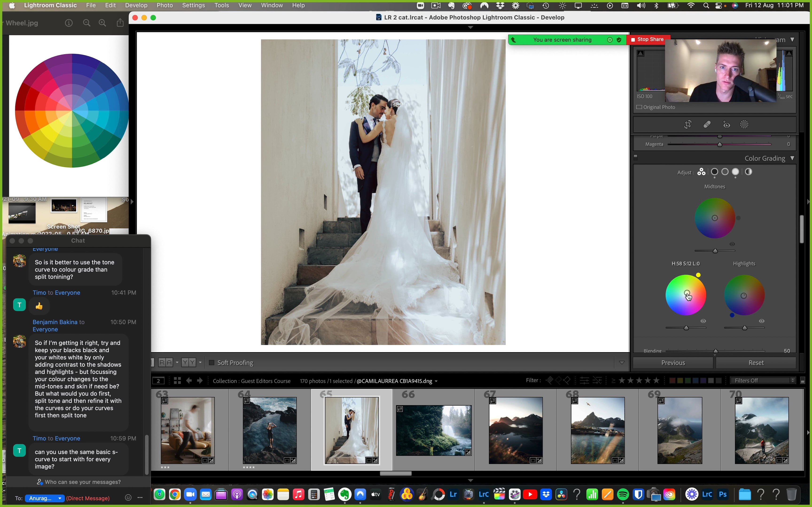Click the Stop Share button
812x507 pixels.
648,40
